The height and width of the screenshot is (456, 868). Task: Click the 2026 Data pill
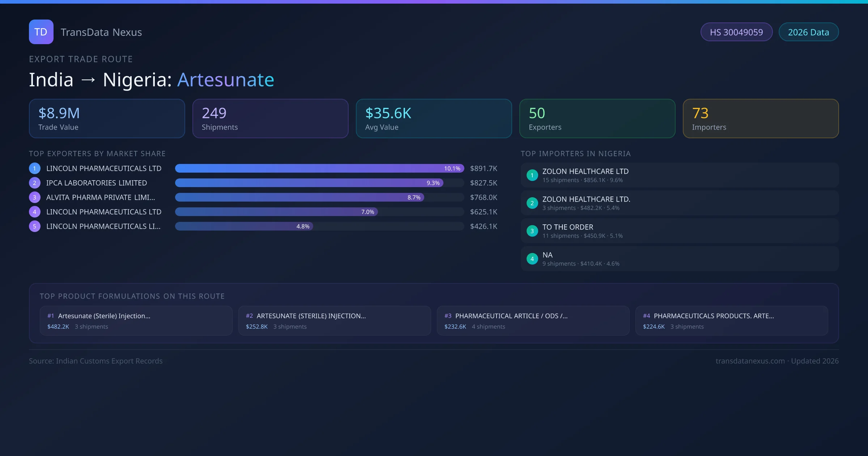coord(808,32)
